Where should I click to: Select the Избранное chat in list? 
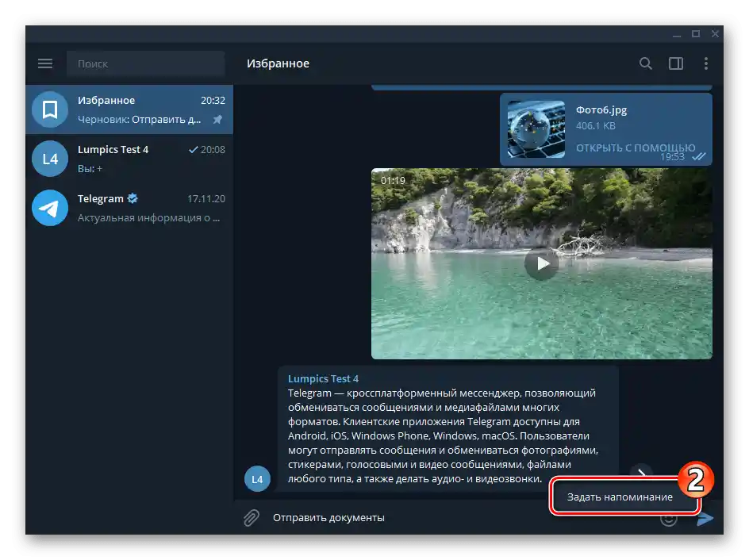coord(129,109)
